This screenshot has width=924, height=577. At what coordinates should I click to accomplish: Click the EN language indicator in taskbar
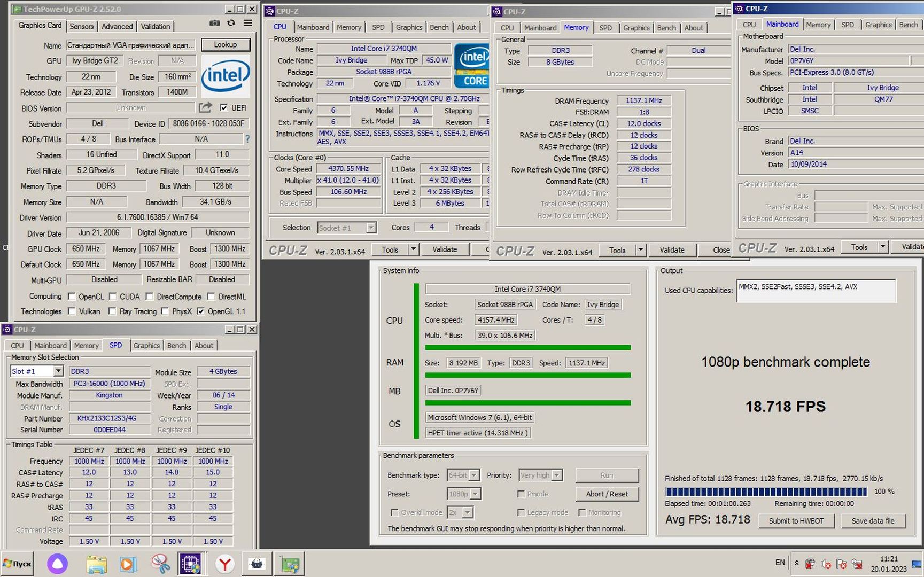[780, 563]
